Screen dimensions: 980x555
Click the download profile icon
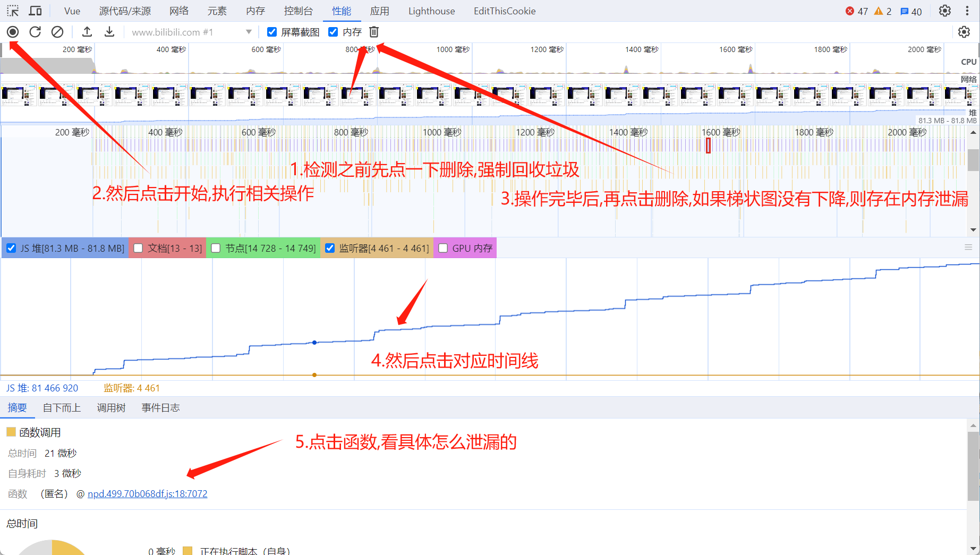109,32
